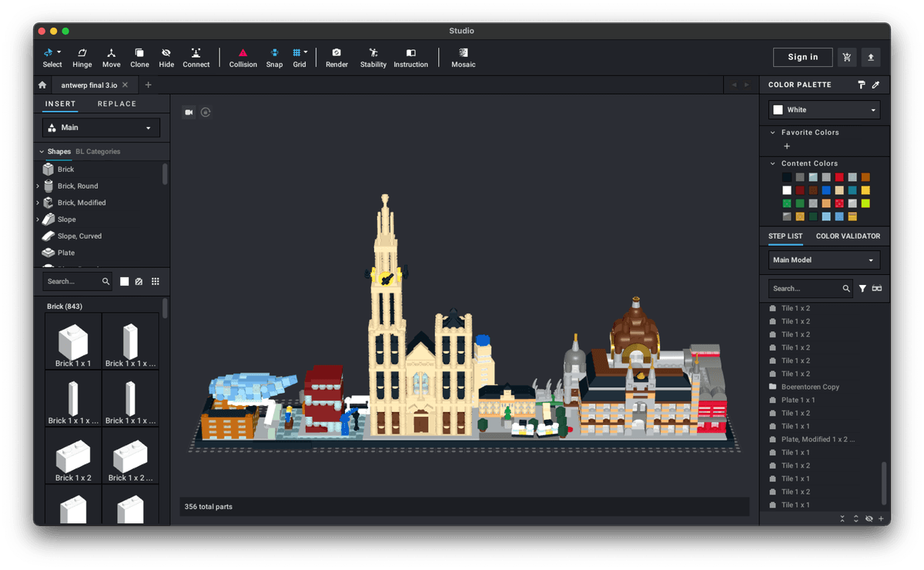Open the Main Model dropdown
The image size is (924, 570).
(x=823, y=260)
